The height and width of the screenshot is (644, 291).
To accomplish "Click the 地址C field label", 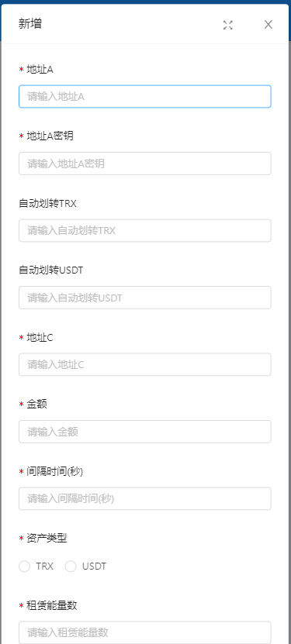I will 40,337.
